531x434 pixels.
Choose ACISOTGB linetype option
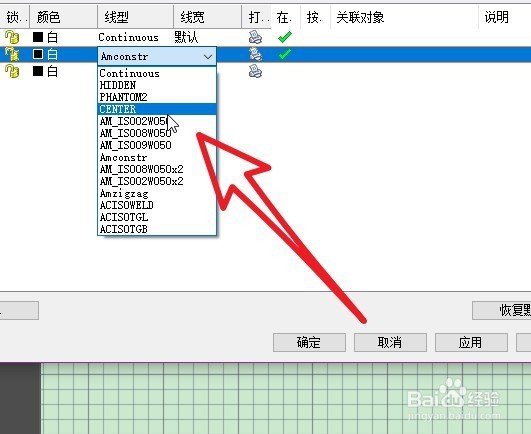tap(157, 229)
